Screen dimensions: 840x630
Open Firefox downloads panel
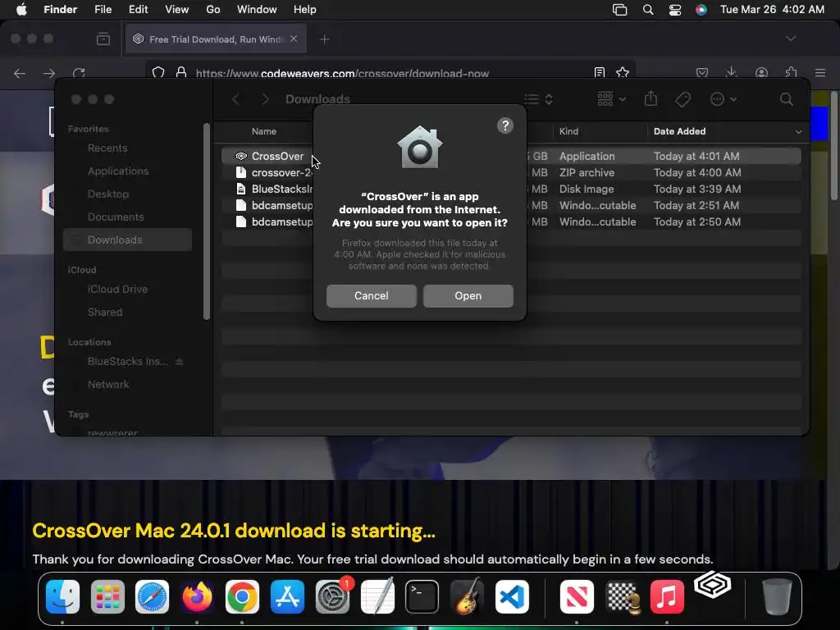coord(731,72)
